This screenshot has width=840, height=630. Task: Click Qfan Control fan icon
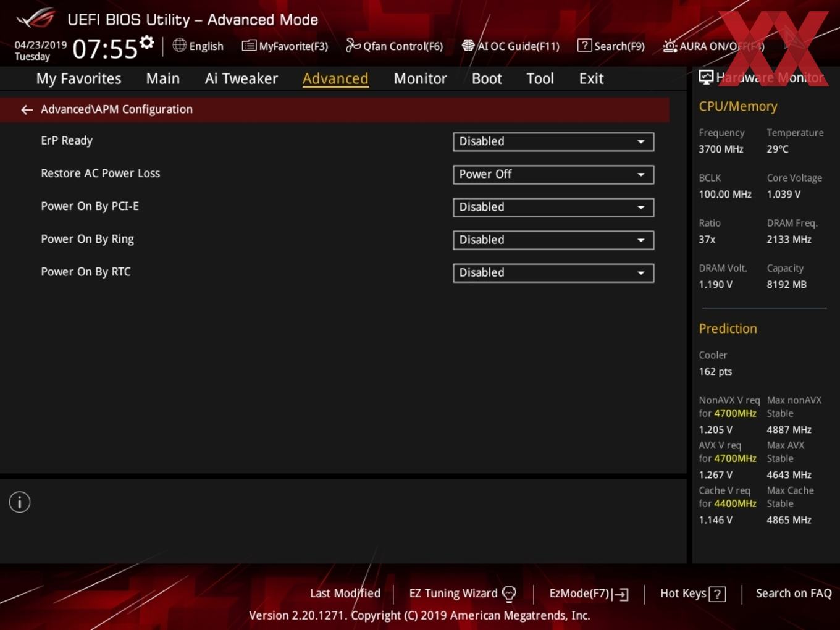tap(353, 45)
